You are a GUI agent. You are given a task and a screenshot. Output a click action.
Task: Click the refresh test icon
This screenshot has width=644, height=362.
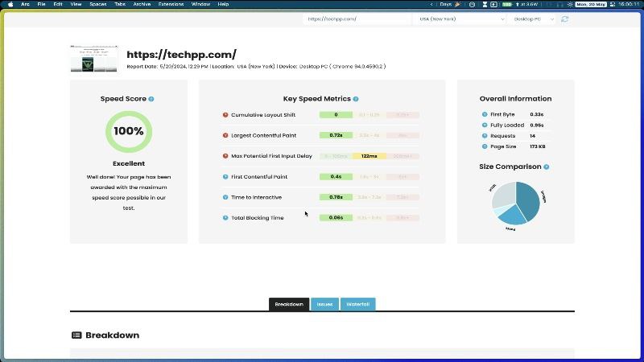click(565, 19)
